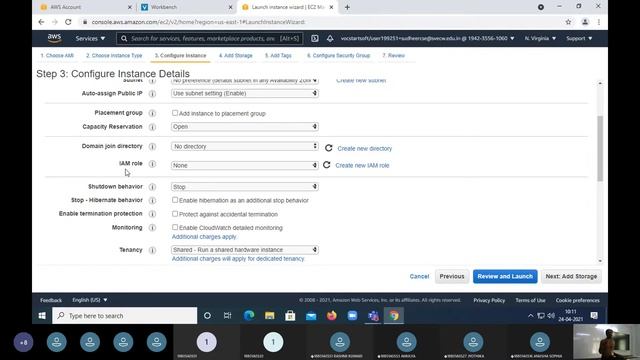640x360 pixels.
Task: Open Firefox from taskbar
Action: pyautogui.click(x=331, y=316)
